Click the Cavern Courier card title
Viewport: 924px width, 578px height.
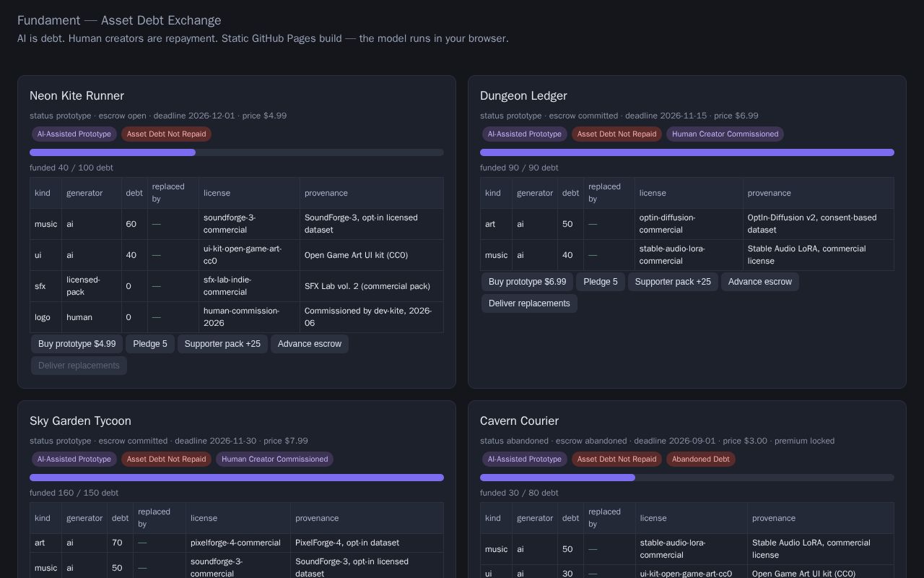point(520,421)
